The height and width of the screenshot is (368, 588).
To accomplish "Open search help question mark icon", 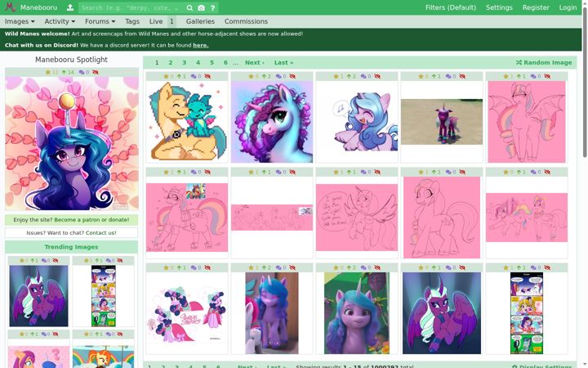I will [x=212, y=7].
